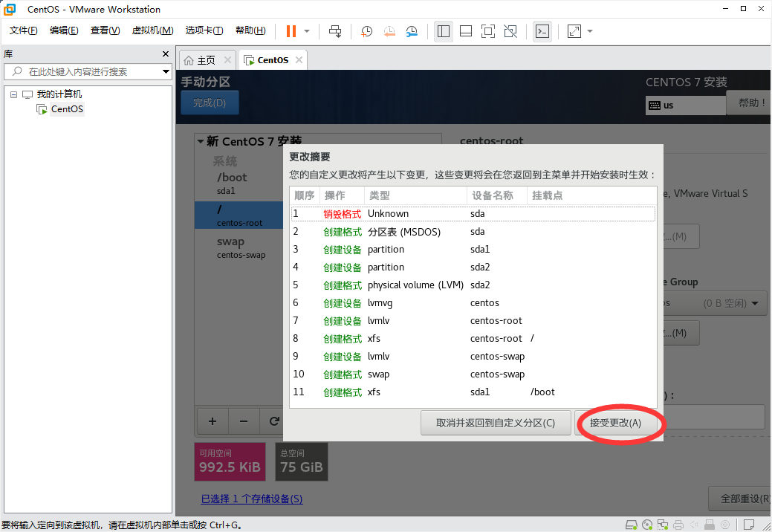The height and width of the screenshot is (532, 772).
Task: Close the 主页 tab
Action: [227, 59]
